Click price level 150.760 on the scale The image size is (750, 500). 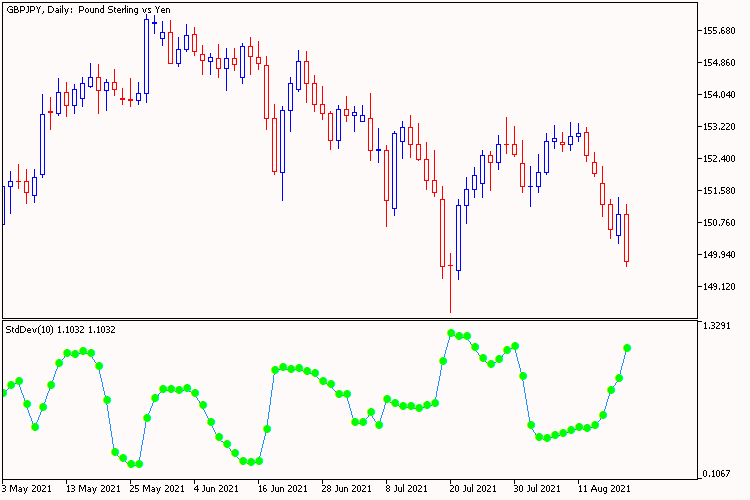(x=719, y=223)
